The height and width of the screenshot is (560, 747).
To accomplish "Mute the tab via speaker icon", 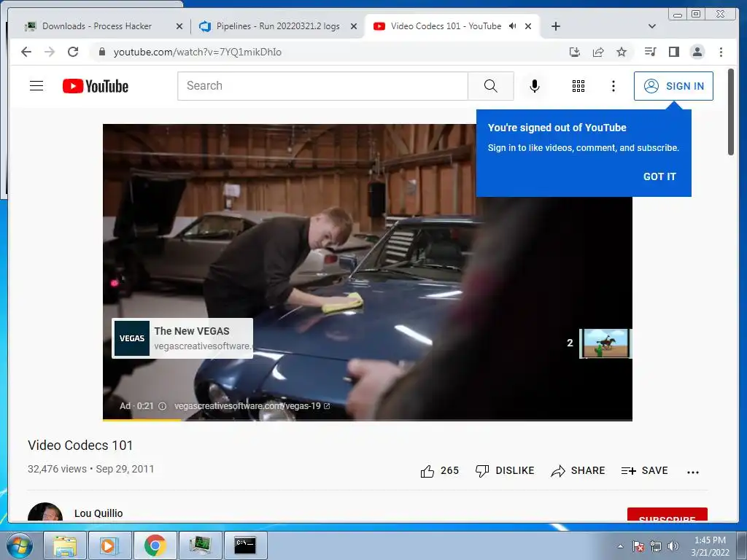I will click(512, 26).
